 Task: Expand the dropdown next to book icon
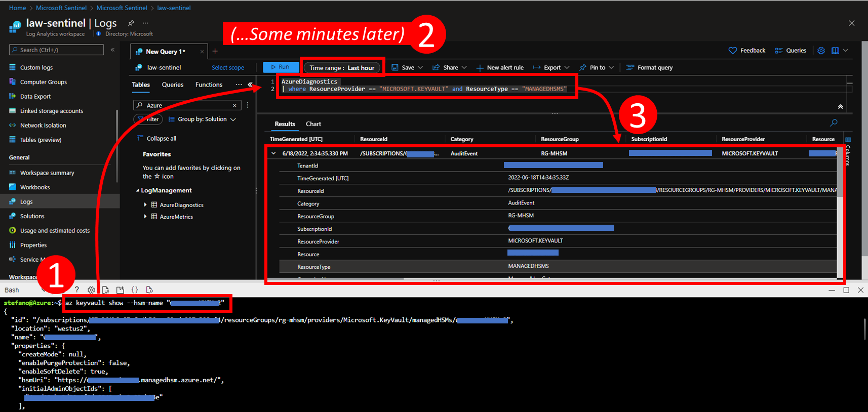[x=845, y=51]
